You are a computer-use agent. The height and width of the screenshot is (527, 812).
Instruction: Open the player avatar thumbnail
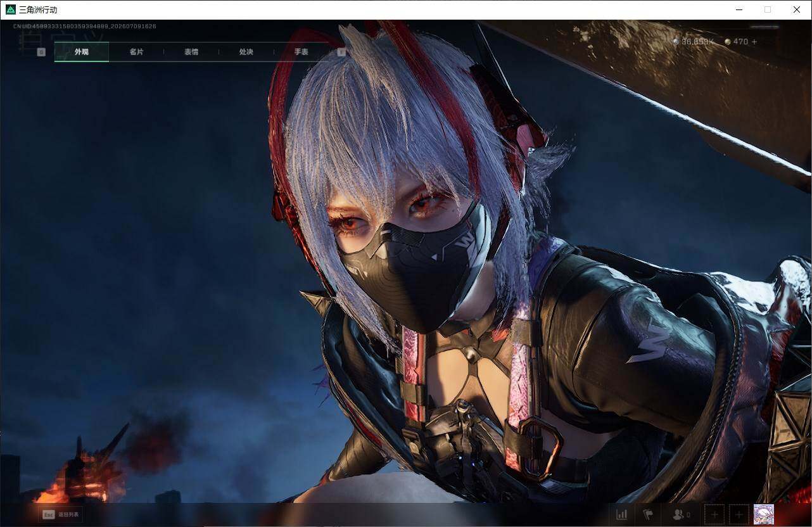763,515
